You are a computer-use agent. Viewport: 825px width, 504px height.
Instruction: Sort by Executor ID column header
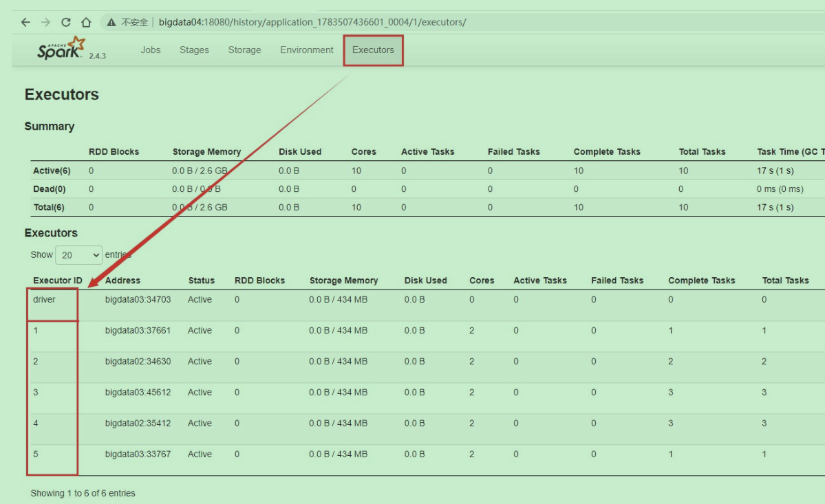tap(58, 281)
